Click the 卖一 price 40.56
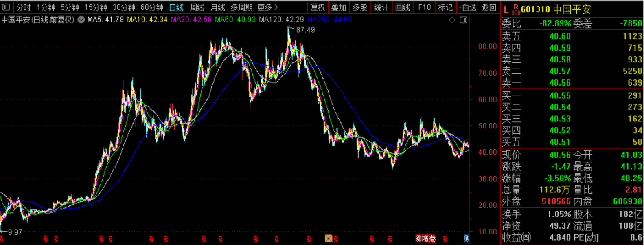The image size is (644, 245). tap(560, 83)
